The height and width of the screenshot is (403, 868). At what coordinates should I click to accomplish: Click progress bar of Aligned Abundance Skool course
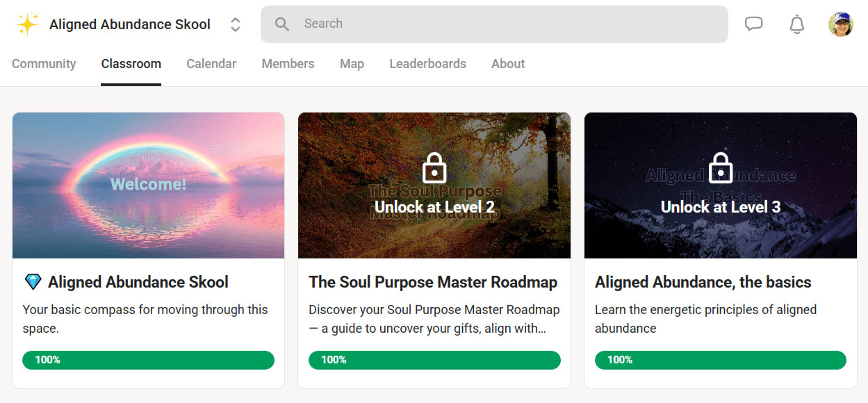point(148,360)
